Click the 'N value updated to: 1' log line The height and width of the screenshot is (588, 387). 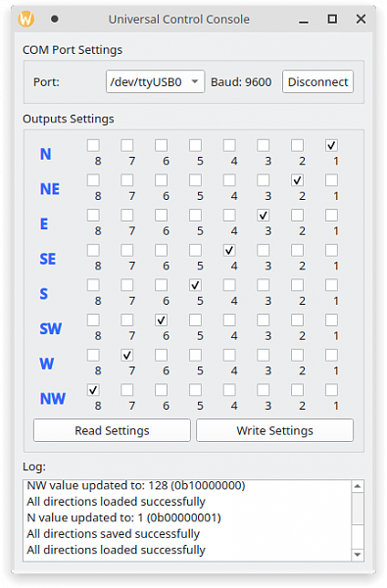pos(123,517)
